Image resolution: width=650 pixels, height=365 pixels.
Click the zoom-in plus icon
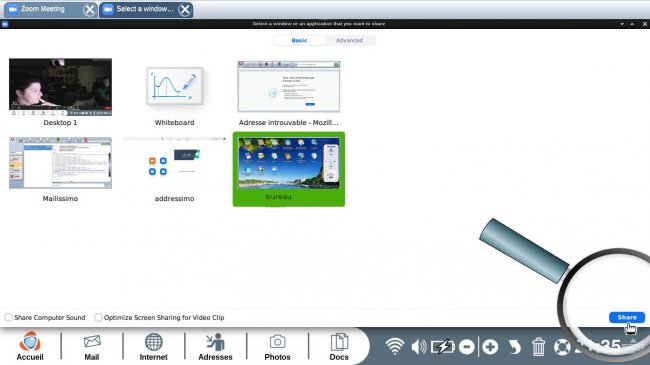coord(490,347)
